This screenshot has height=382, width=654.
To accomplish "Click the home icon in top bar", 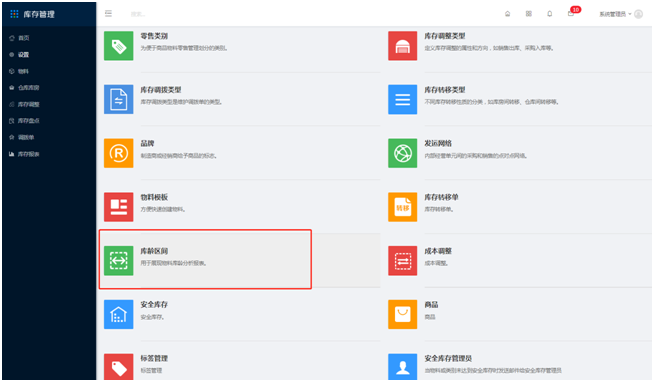I will pos(508,14).
